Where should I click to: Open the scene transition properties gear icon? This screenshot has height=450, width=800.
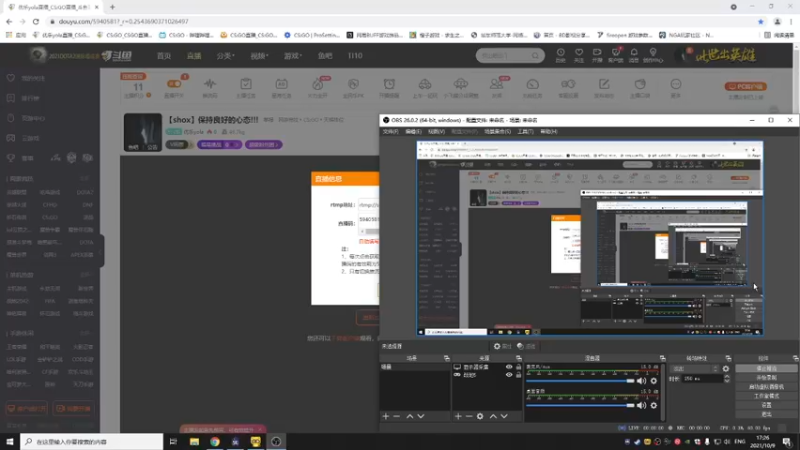pyautogui.click(x=726, y=368)
